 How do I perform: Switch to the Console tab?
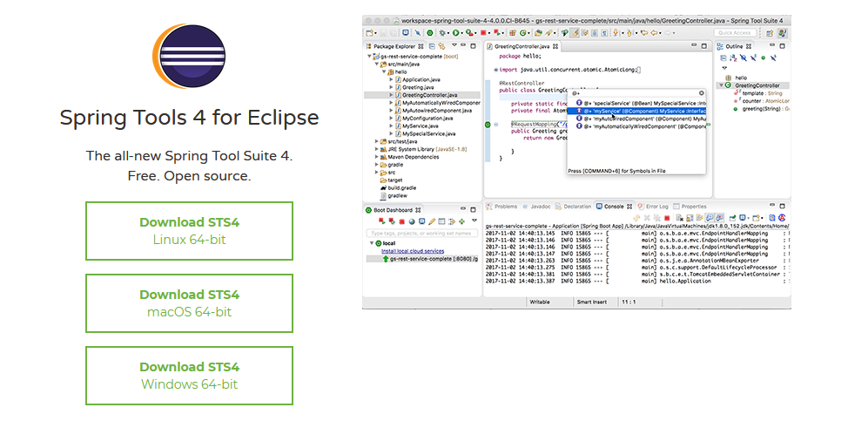coord(615,206)
